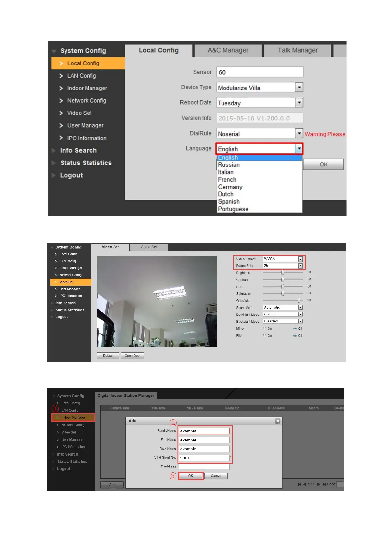The image size is (392, 554).
Task: Adjust the Hue slider handle
Action: click(283, 286)
